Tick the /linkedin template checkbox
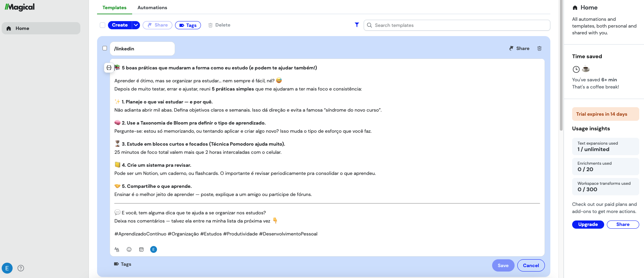 tap(105, 48)
